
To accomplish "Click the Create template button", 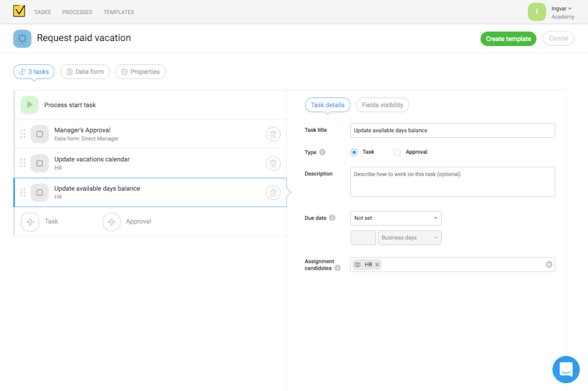I will point(508,39).
